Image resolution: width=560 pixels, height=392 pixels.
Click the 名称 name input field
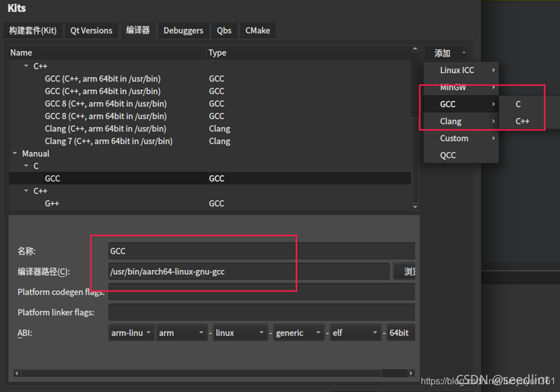(262, 251)
